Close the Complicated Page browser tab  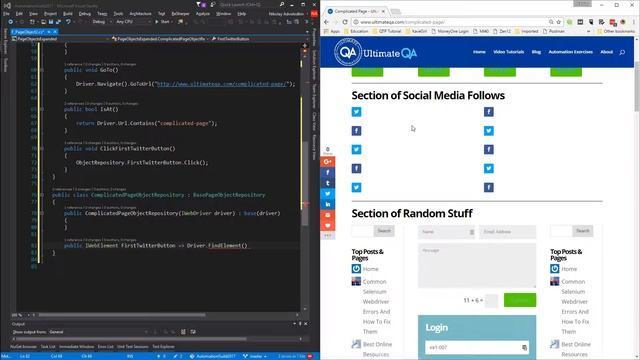click(x=383, y=11)
